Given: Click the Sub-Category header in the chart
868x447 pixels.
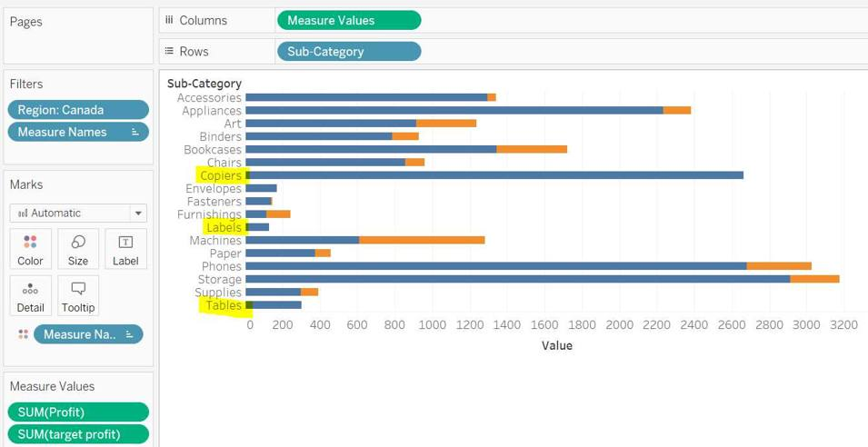Looking at the screenshot, I should (205, 84).
